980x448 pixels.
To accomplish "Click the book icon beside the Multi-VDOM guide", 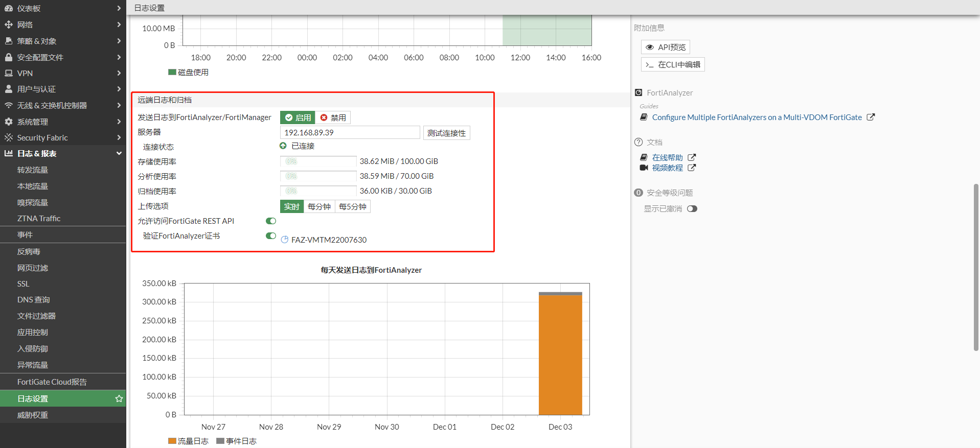I will 644,117.
